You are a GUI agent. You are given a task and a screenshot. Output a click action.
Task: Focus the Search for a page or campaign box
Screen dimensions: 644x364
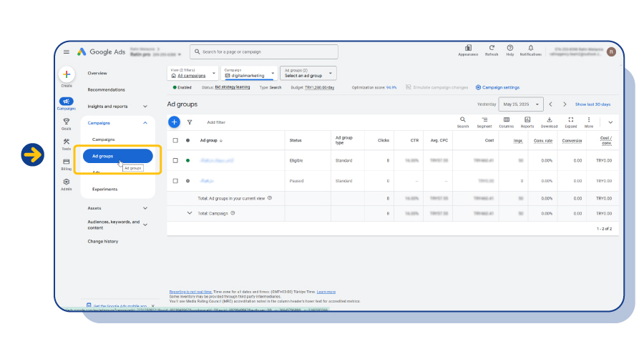click(x=263, y=51)
